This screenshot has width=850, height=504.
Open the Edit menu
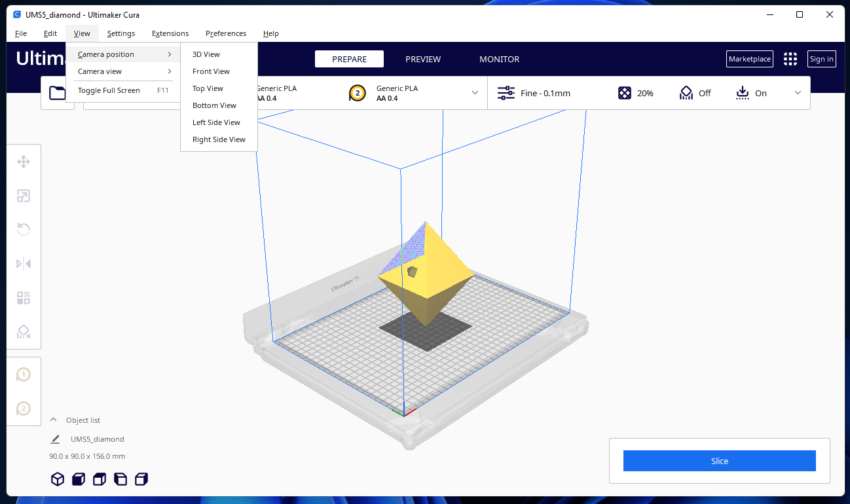(x=50, y=33)
